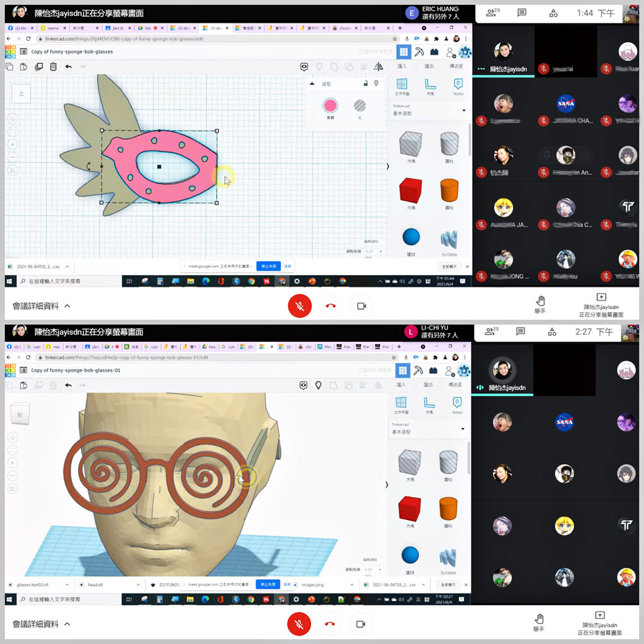This screenshot has width=644, height=644.
Task: Click Workplane tool in 1:44 Tinkercad sidebar
Action: click(402, 87)
